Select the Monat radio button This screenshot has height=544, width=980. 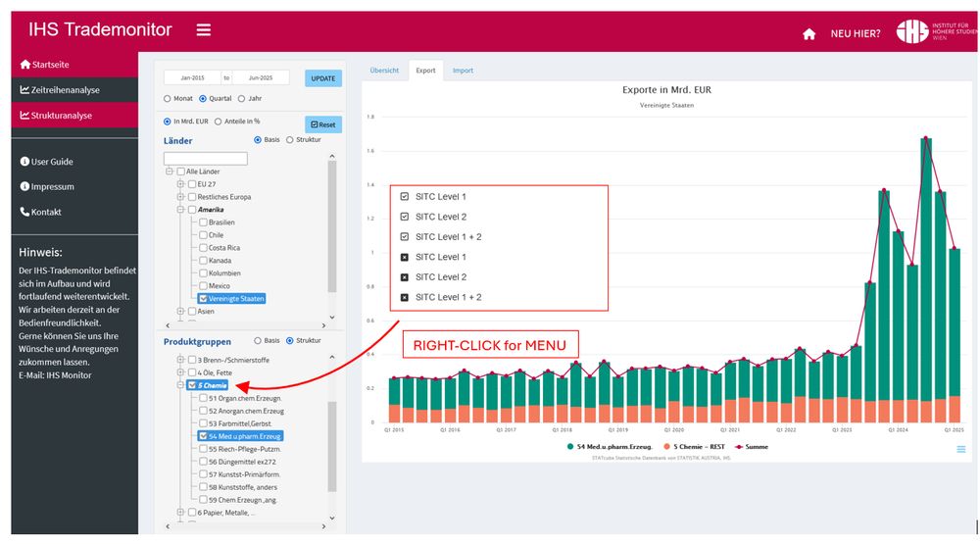point(167,99)
